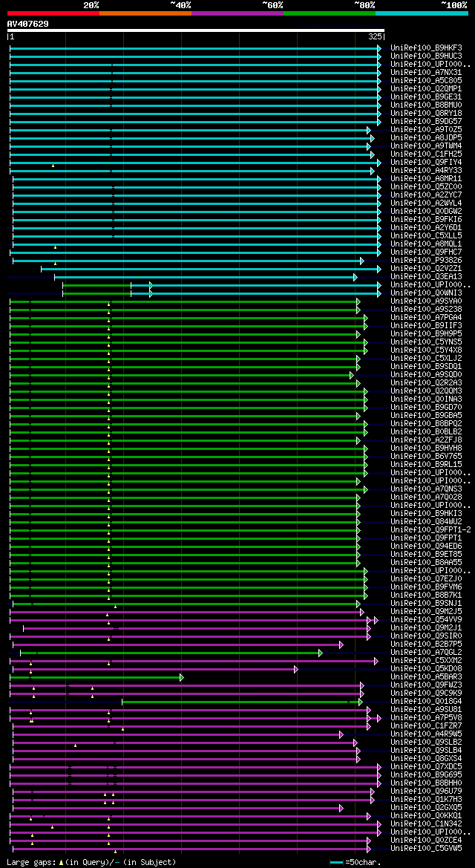Click the white AV407629 query length bar

[195, 30]
